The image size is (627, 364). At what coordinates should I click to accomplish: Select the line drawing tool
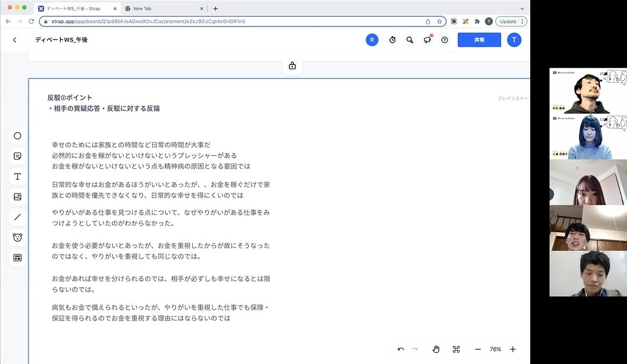(17, 217)
